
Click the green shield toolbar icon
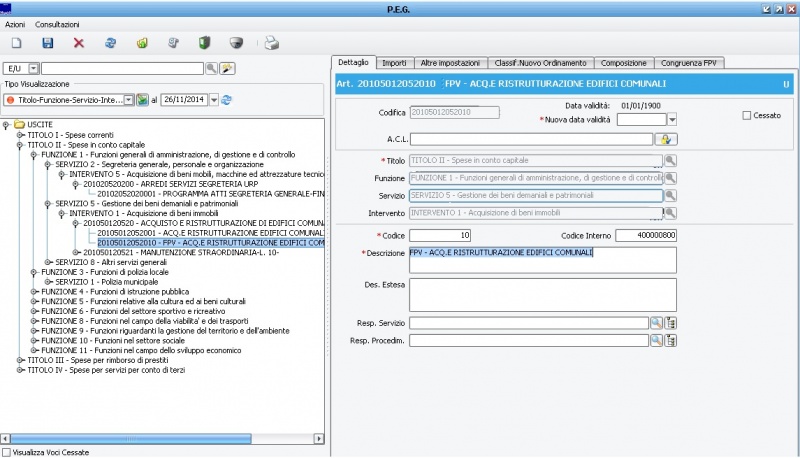coord(204,43)
